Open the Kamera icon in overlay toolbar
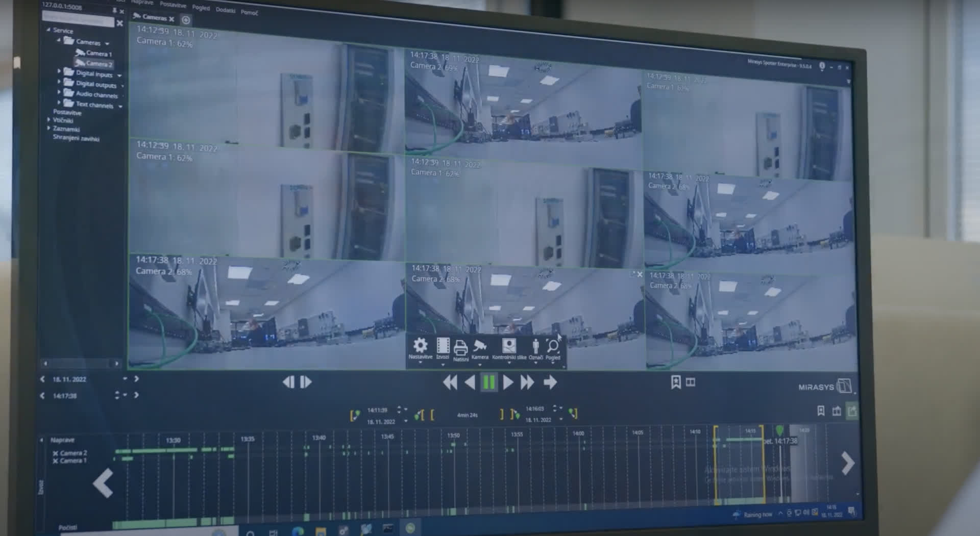 tap(480, 347)
